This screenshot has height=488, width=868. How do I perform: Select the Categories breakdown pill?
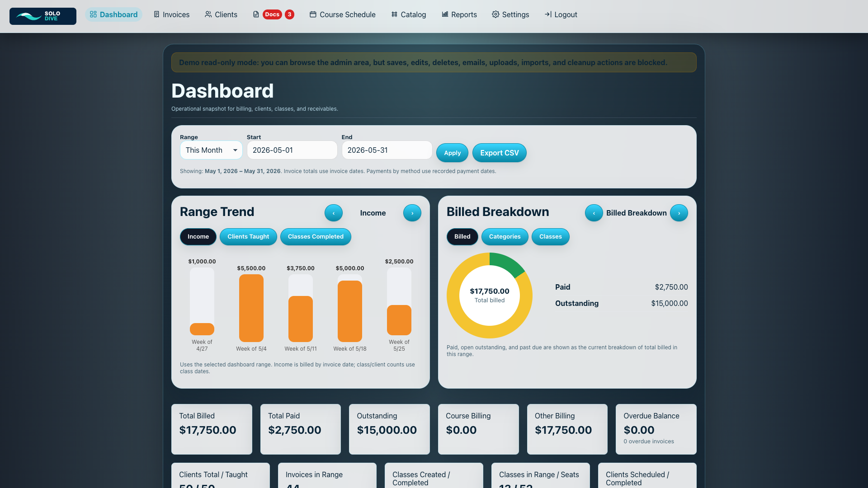(505, 237)
